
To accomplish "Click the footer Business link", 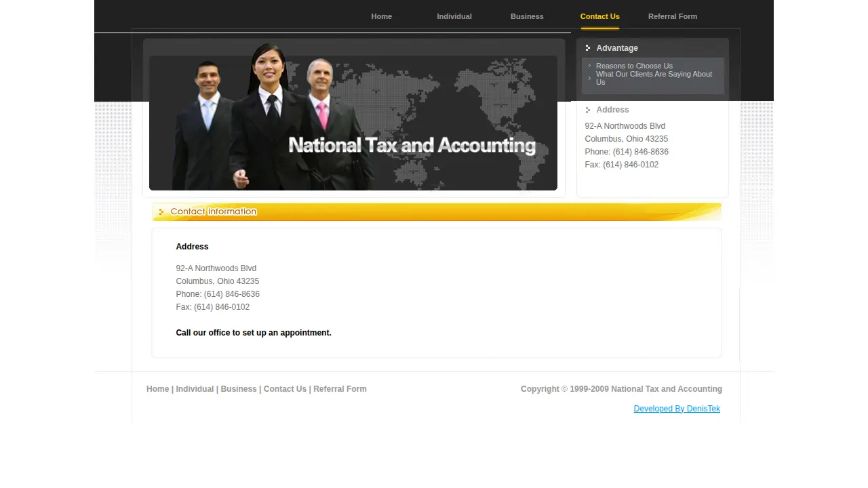I will click(239, 389).
